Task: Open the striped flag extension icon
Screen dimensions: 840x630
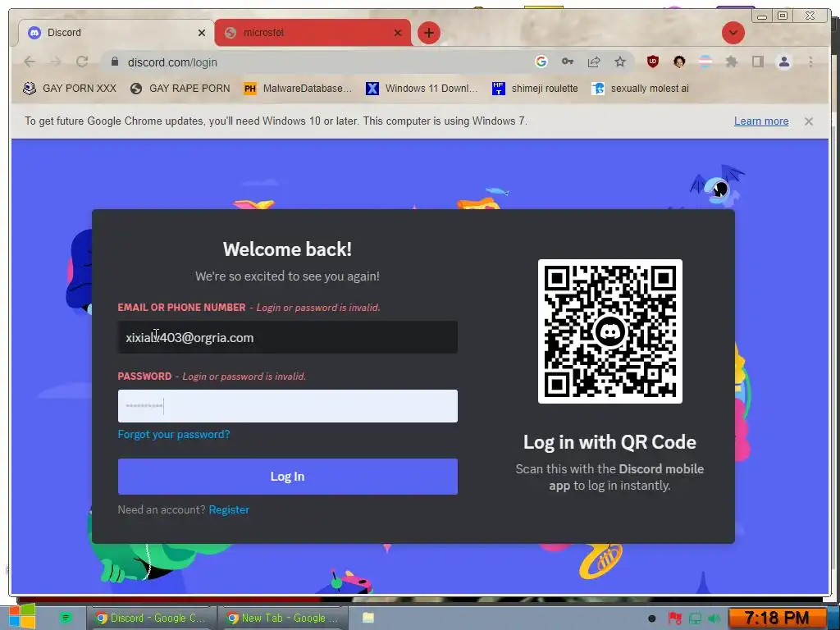Action: point(705,62)
